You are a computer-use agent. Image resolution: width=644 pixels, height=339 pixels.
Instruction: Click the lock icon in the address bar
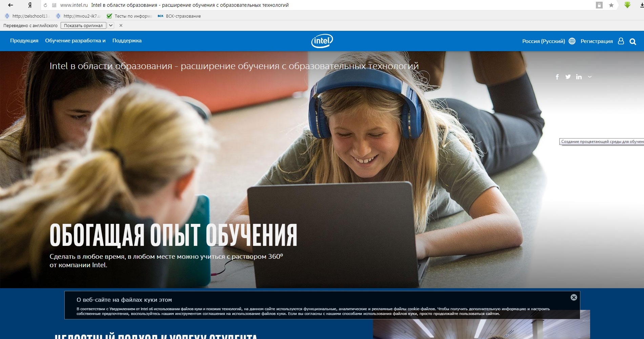click(599, 5)
